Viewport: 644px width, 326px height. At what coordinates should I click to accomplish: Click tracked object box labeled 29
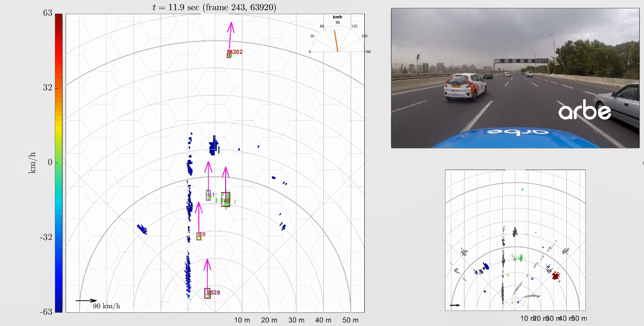pyautogui.click(x=199, y=236)
